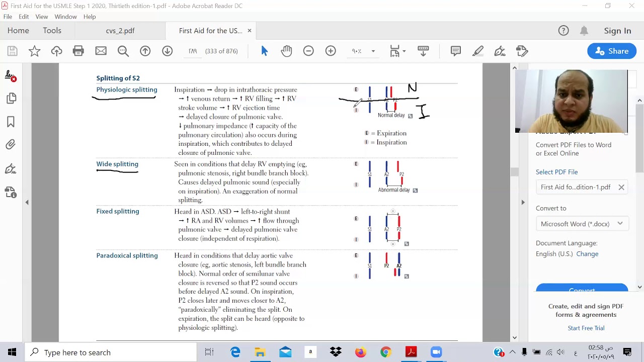Click the page number input field
The height and width of the screenshot is (362, 644).
pyautogui.click(x=192, y=51)
